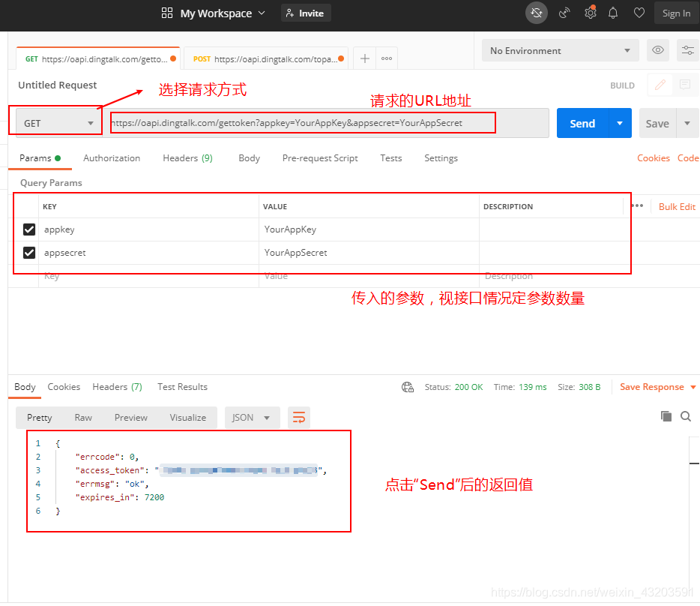Select the Pretty response view
This screenshot has height=606, width=700.
click(39, 418)
